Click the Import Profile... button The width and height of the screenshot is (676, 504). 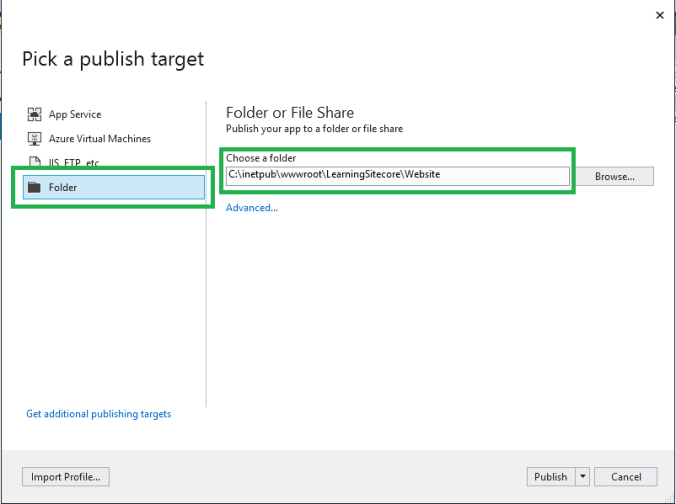67,477
